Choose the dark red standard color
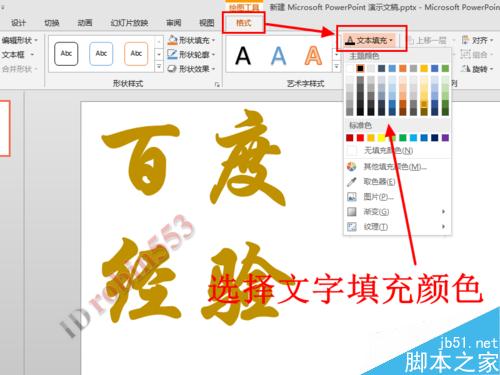500x375 pixels. (350, 138)
